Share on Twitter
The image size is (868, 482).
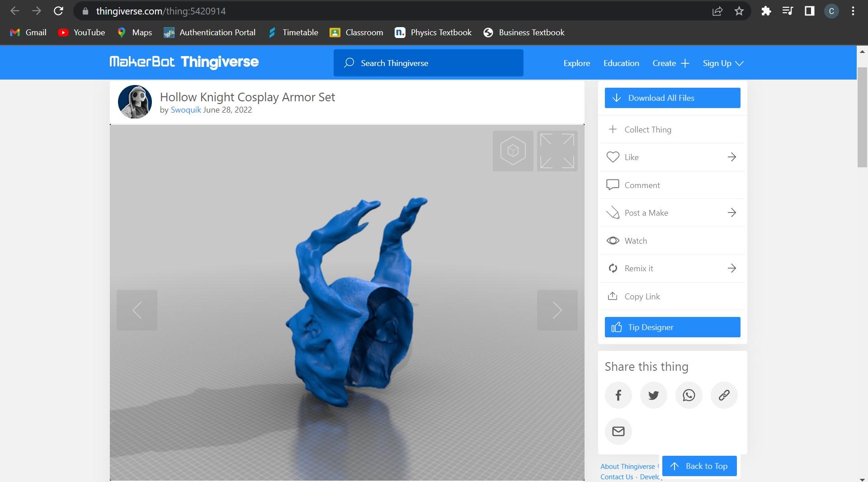click(653, 395)
